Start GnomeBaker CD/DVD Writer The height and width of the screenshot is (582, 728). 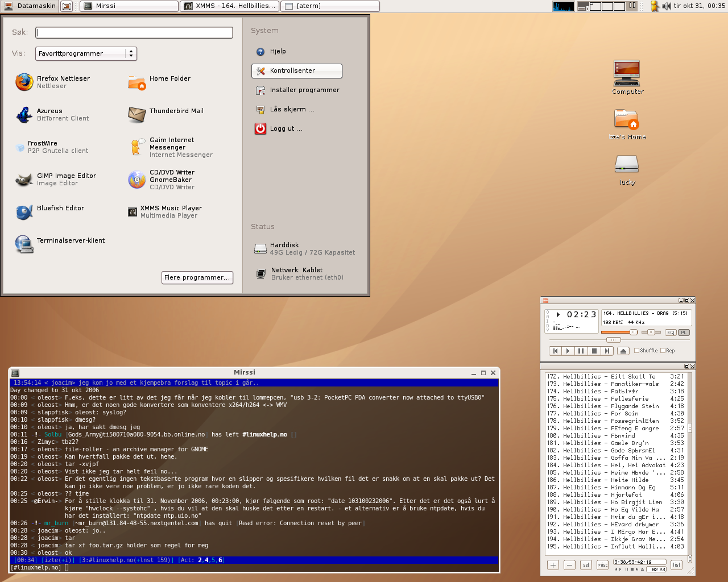coord(162,180)
